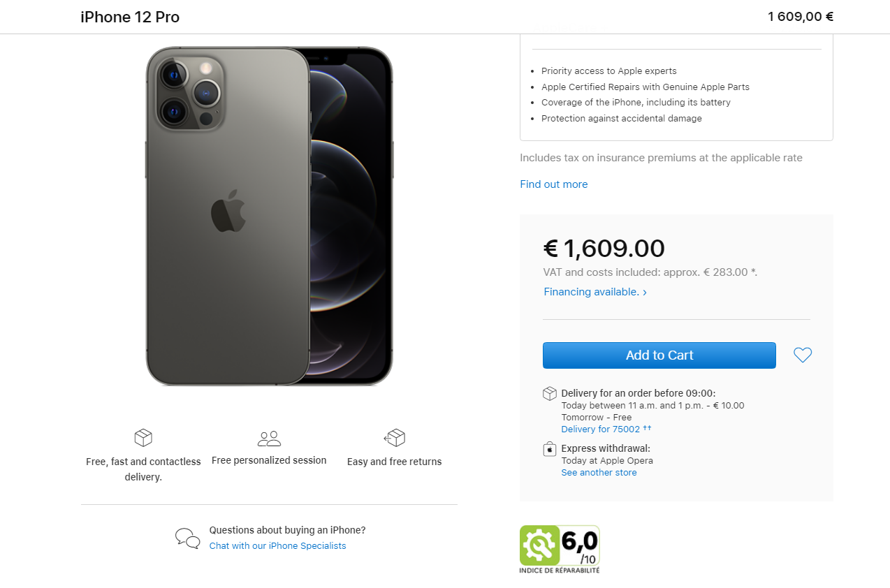Add the iPhone 12 Pro to cart
The height and width of the screenshot is (588, 890).
point(659,355)
